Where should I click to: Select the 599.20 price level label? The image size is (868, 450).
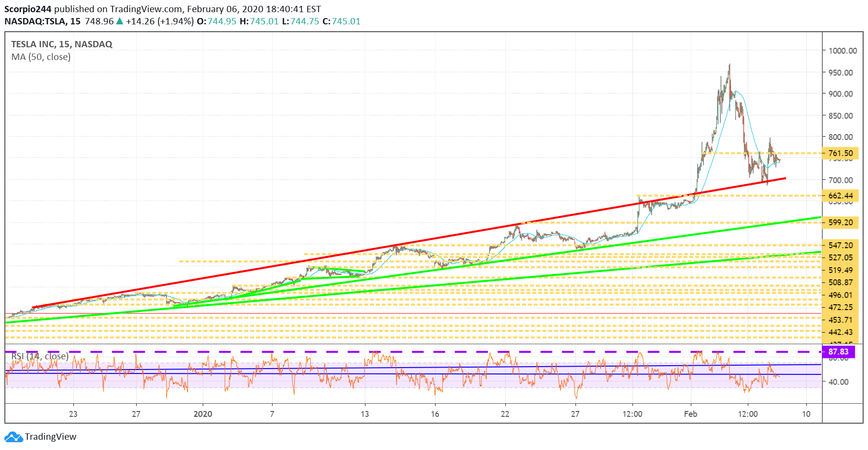pyautogui.click(x=840, y=222)
